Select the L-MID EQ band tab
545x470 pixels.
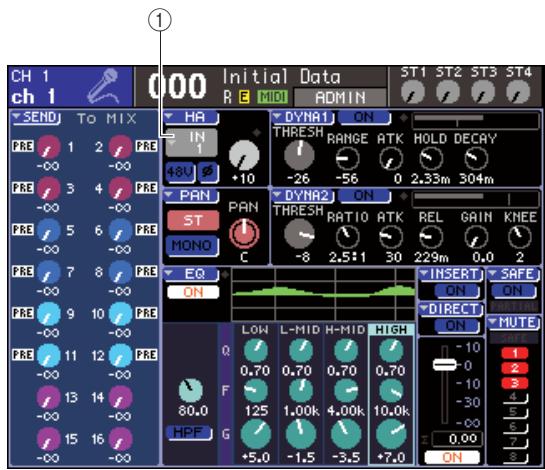click(x=300, y=330)
